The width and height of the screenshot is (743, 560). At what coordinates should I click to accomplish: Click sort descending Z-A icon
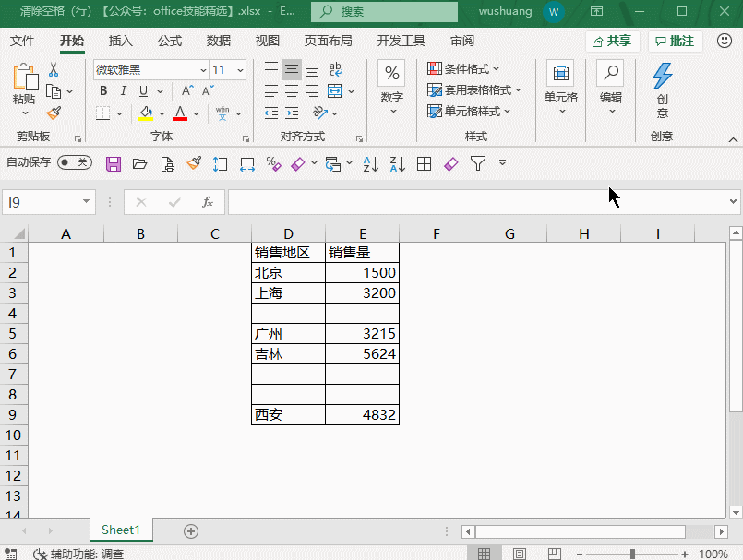click(x=397, y=164)
